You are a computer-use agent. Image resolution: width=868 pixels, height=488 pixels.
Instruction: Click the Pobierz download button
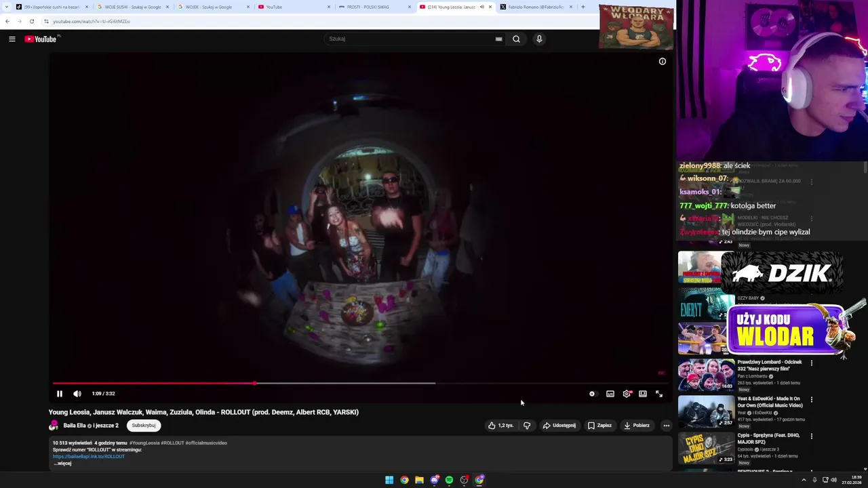[x=637, y=426]
